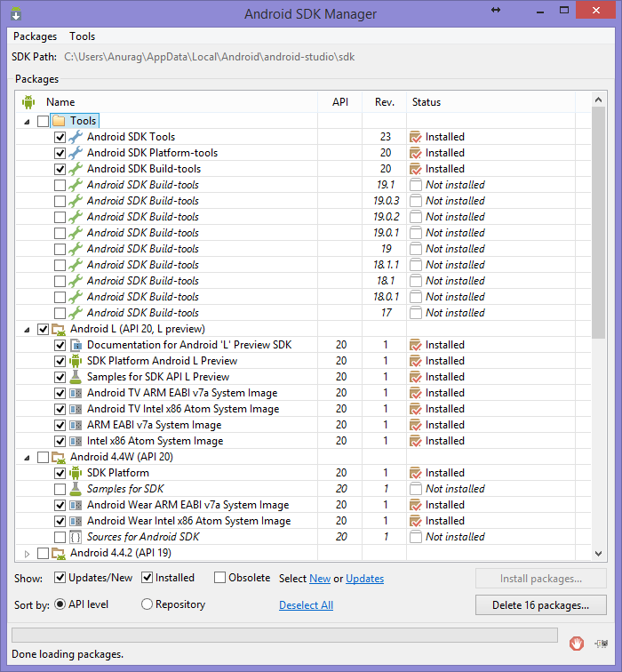The width and height of the screenshot is (622, 672).
Task: Click the android robot icon next to SDK Platform under 4.4W
Action: pos(76,473)
